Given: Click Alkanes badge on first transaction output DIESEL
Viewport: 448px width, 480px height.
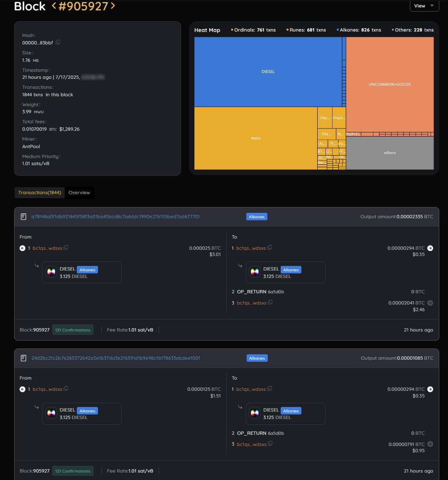Looking at the screenshot, I should 291,270.
